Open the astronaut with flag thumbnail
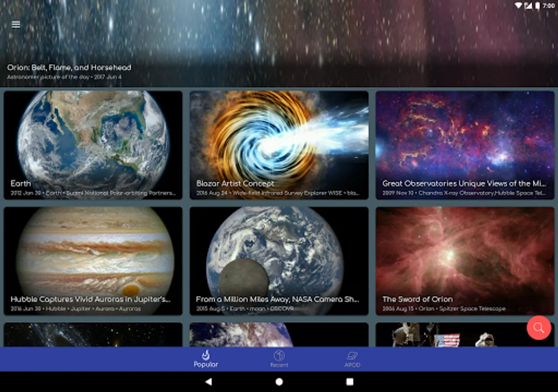Viewport: 558px width, 392px height. [465, 335]
